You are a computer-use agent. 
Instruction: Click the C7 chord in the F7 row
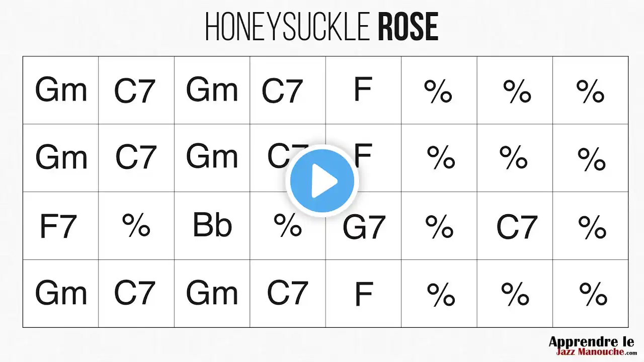(x=517, y=227)
